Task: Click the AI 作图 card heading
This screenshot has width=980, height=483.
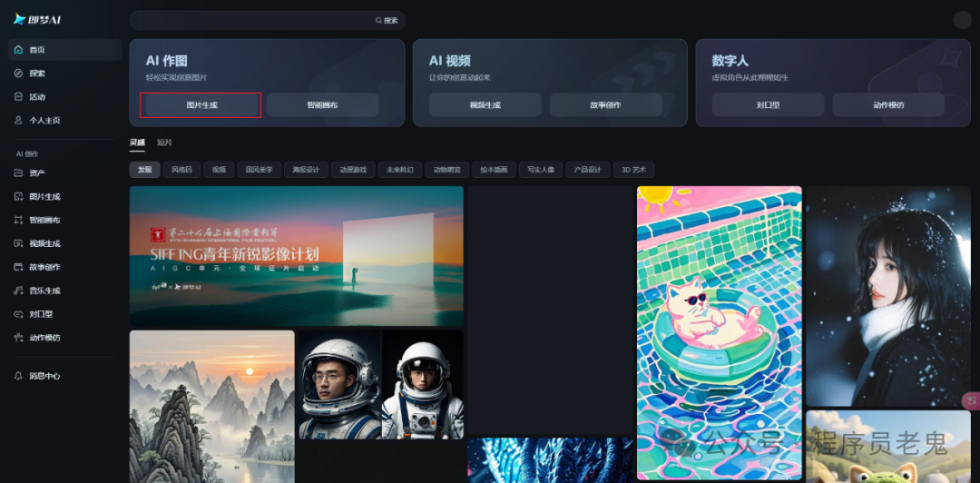Action: [x=166, y=62]
